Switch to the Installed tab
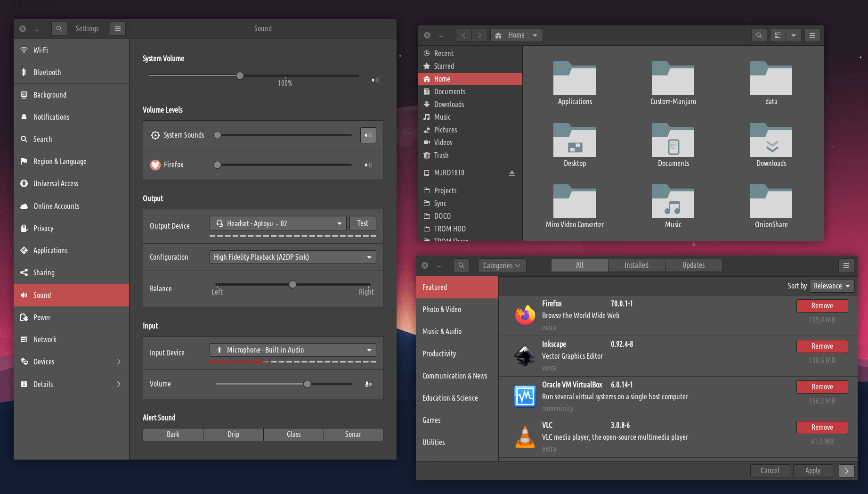868x494 pixels. tap(636, 265)
